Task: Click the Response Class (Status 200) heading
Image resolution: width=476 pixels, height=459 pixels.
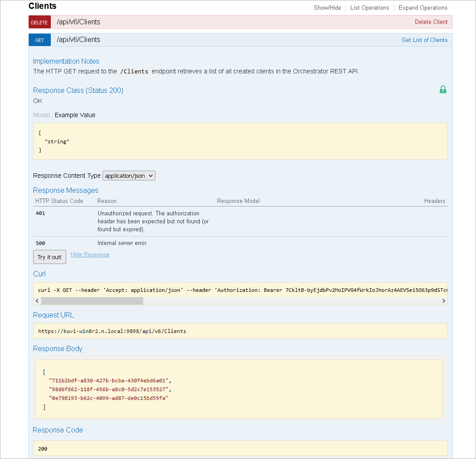Action: pyautogui.click(x=78, y=90)
